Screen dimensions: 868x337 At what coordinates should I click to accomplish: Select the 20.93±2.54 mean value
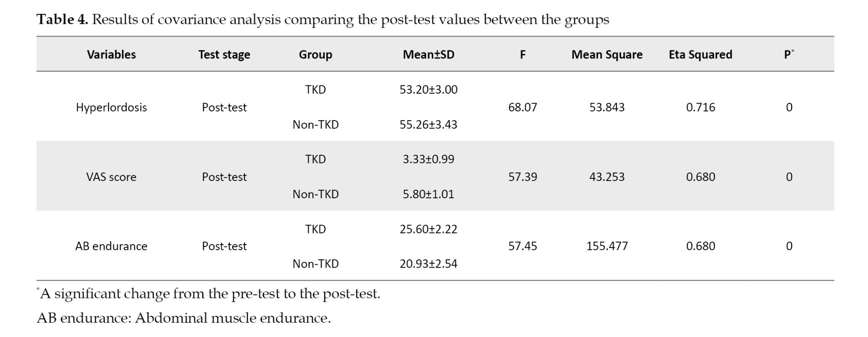coord(428,264)
